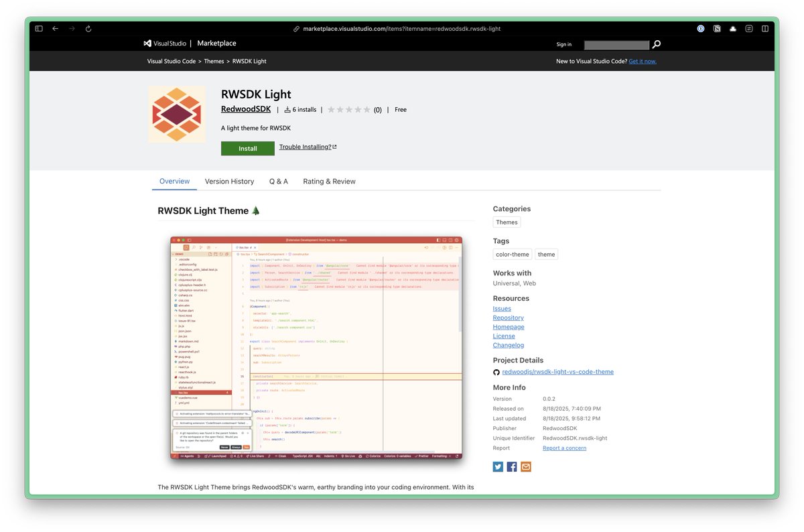This screenshot has height=532, width=804.
Task: Go forward with the browser forward arrow
Action: point(72,29)
